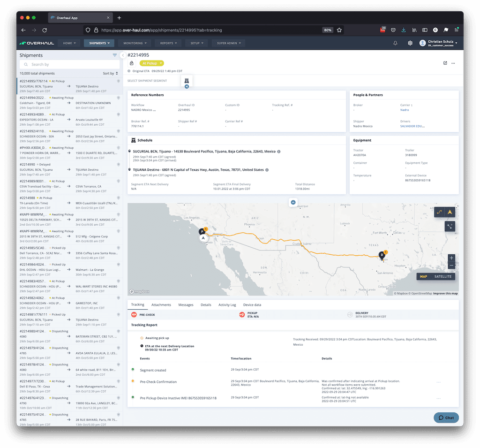Screen dimensions: 480x448
Task: Open new browser tab
Action: 119,18
